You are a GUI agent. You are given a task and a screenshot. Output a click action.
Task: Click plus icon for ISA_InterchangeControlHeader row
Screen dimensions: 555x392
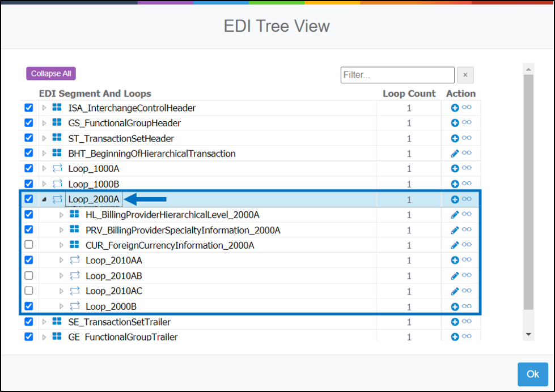pos(455,108)
